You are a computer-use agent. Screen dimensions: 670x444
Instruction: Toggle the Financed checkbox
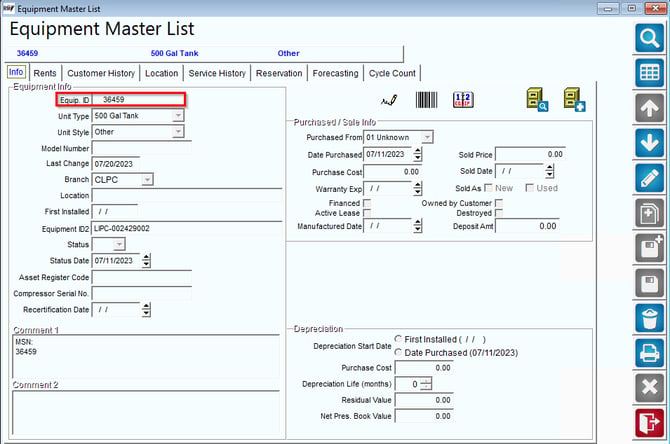[367, 203]
